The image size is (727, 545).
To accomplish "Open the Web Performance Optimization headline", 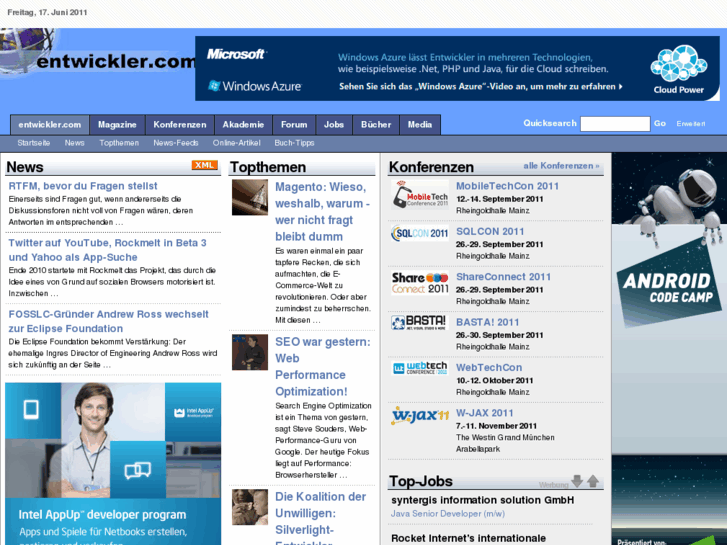I will coord(323,366).
